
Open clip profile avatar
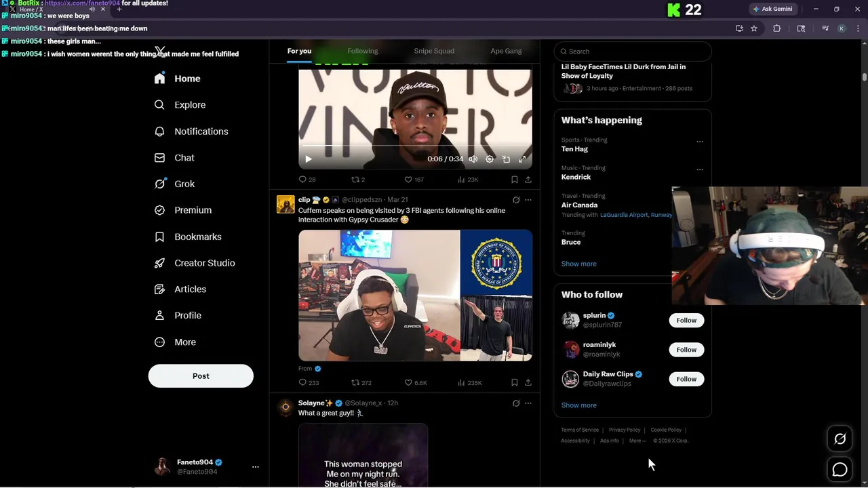285,204
